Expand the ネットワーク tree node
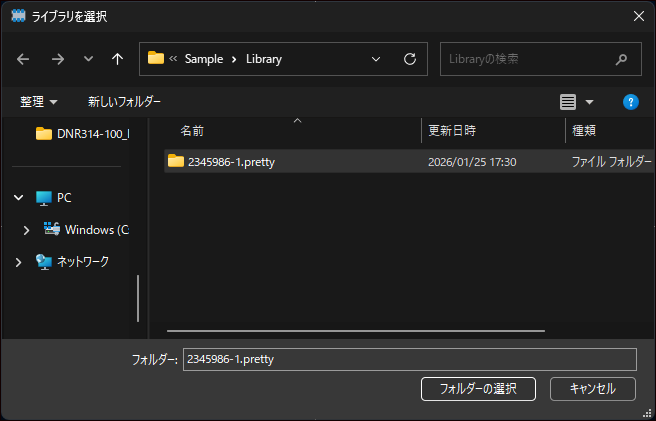656x421 pixels. [x=18, y=262]
